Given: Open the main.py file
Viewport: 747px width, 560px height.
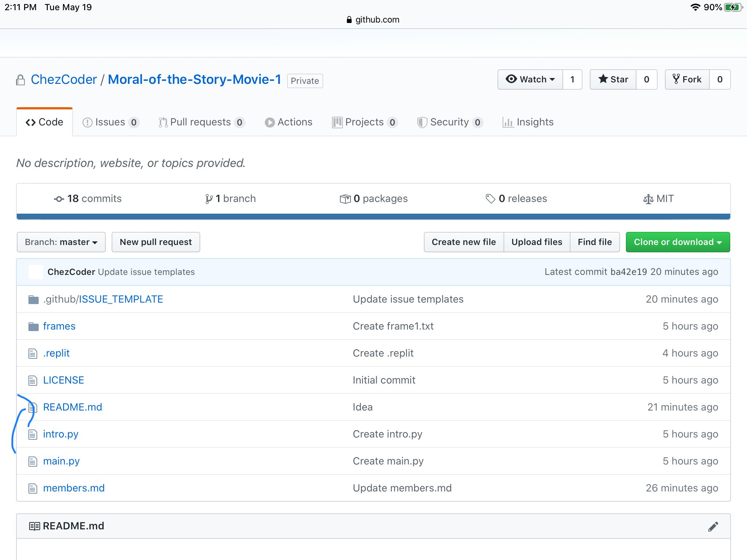Looking at the screenshot, I should [x=61, y=461].
